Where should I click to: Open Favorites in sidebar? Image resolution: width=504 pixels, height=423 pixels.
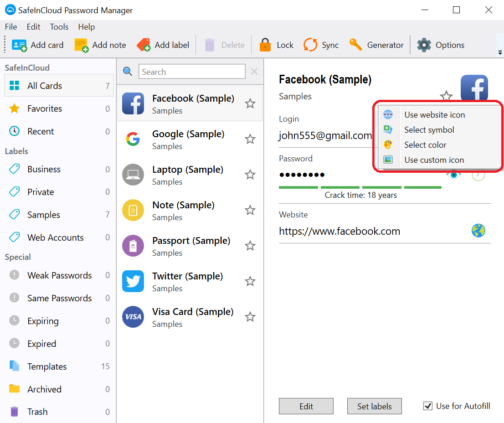pyautogui.click(x=59, y=108)
